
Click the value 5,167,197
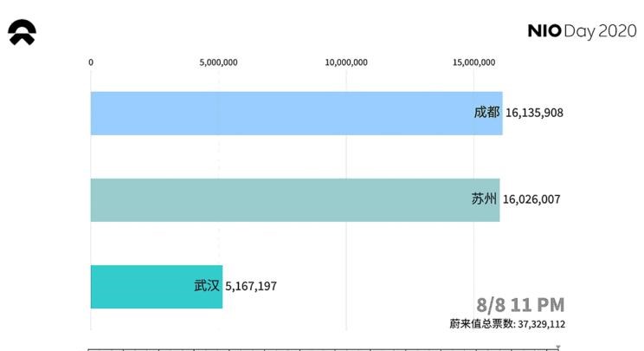tap(251, 286)
